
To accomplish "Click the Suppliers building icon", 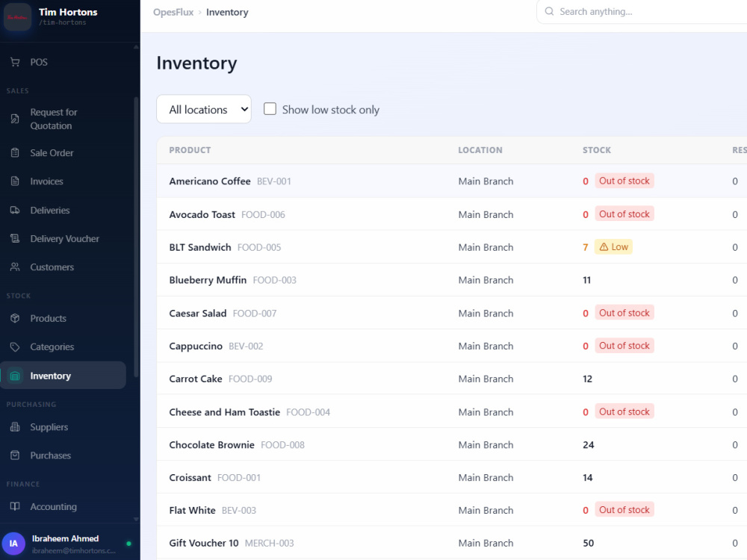I will point(15,426).
